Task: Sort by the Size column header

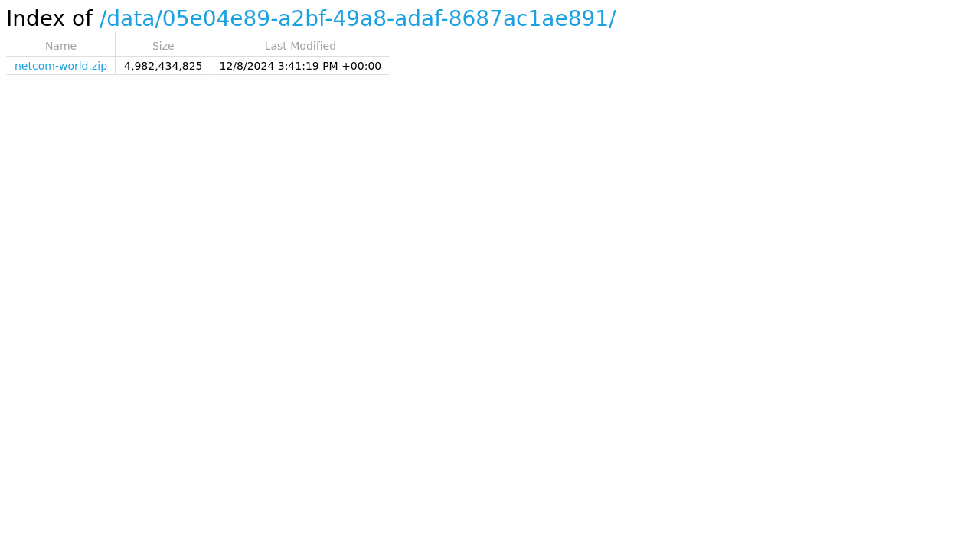Action: (x=163, y=46)
